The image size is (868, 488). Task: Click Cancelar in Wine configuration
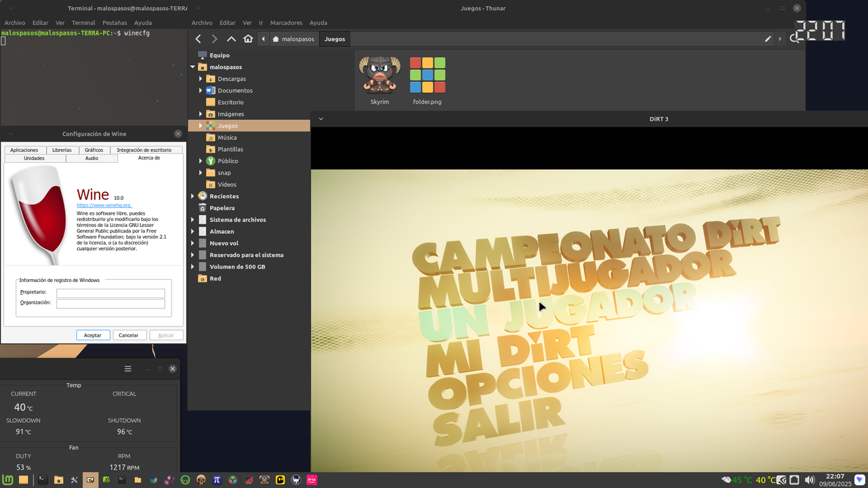click(x=129, y=335)
